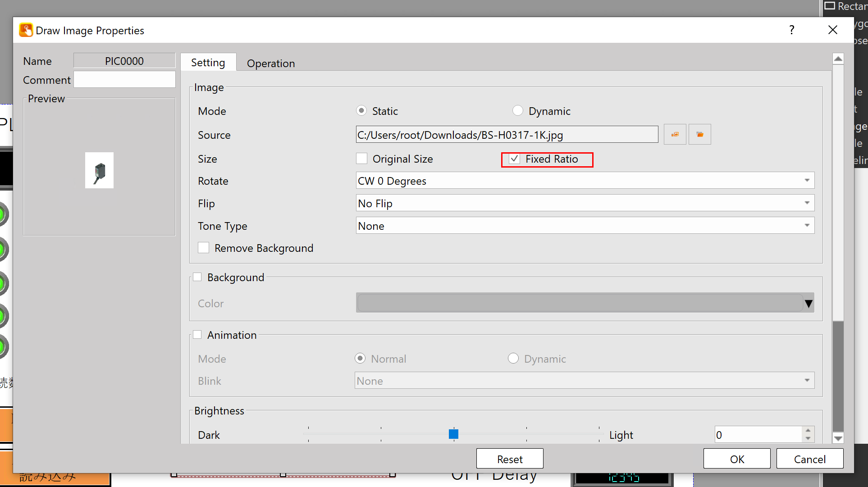
Task: Click the scrollbar up arrow
Action: coord(838,59)
